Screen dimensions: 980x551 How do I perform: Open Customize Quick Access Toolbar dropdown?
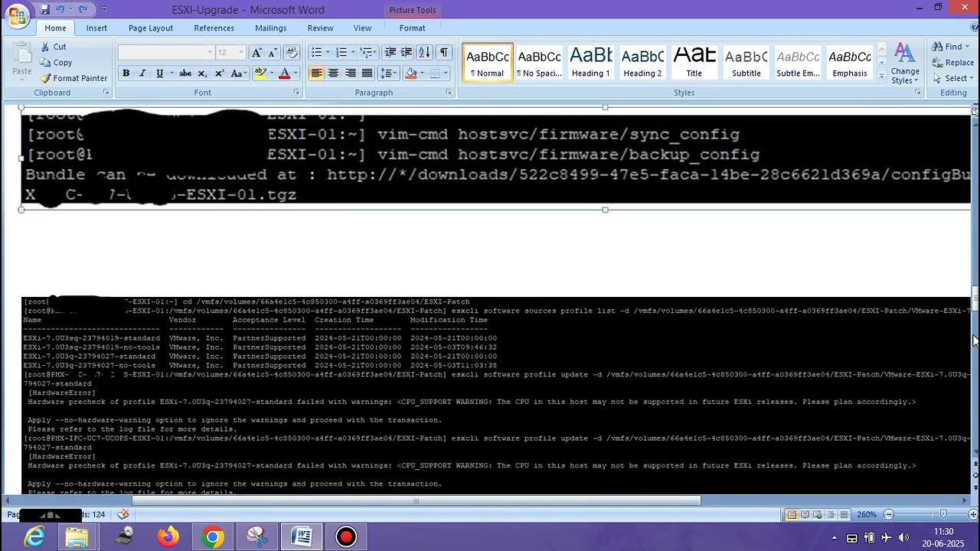click(x=104, y=10)
